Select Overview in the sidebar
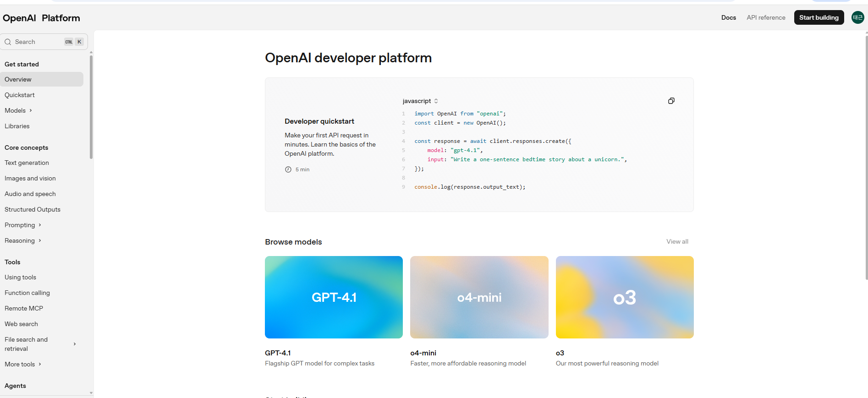 (x=42, y=79)
